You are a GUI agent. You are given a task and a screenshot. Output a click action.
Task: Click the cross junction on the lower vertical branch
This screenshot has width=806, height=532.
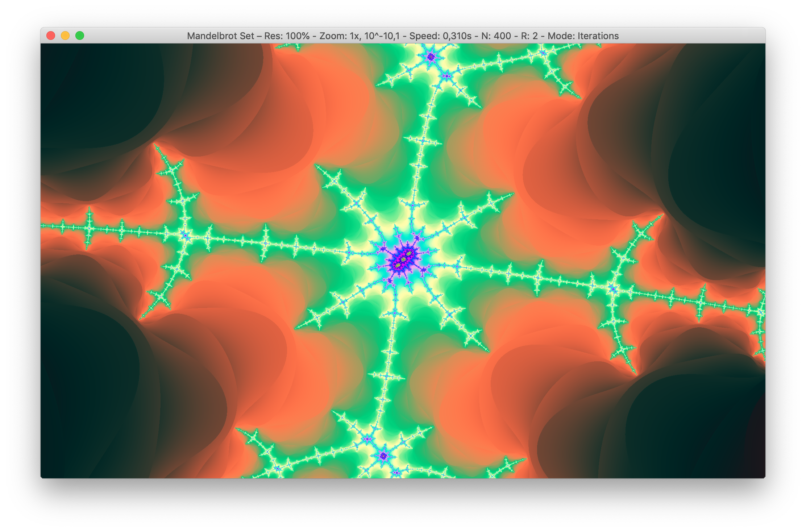387,377
